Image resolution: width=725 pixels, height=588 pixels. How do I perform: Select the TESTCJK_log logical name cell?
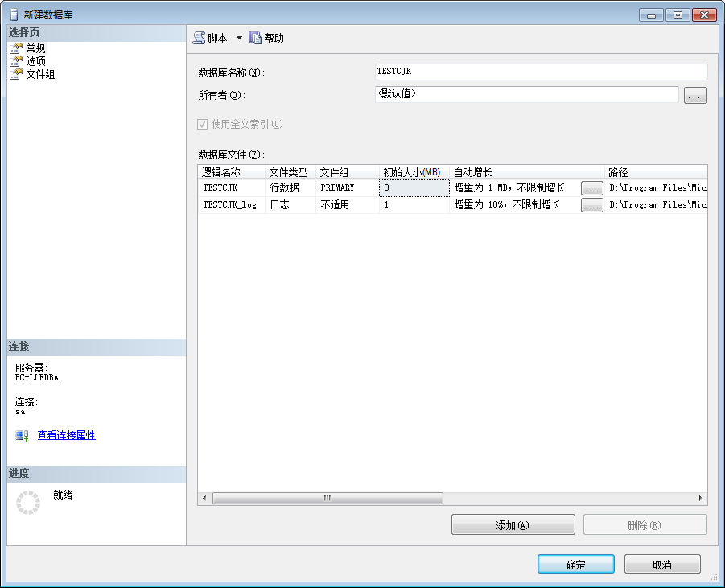(231, 205)
